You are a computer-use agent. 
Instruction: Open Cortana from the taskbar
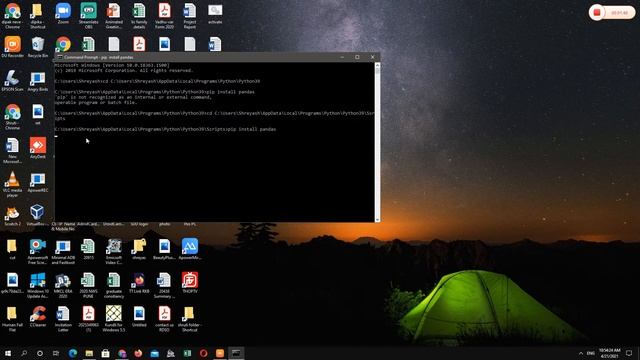click(40, 353)
